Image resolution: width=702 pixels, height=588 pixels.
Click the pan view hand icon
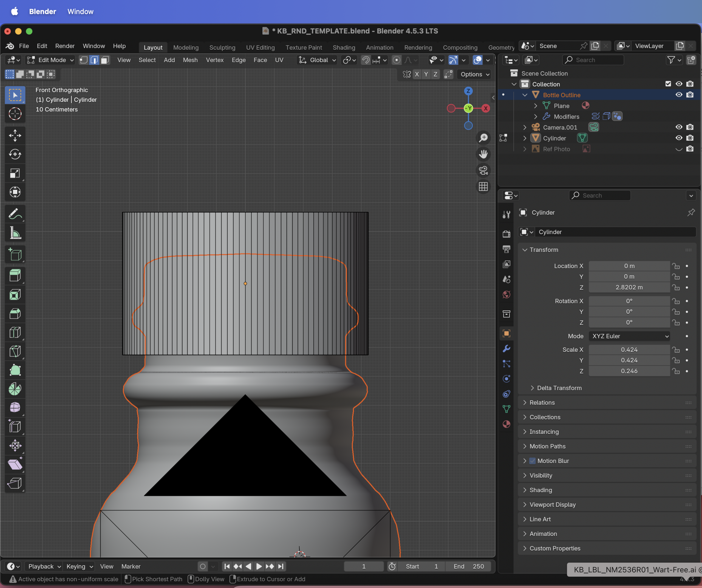pos(483,154)
